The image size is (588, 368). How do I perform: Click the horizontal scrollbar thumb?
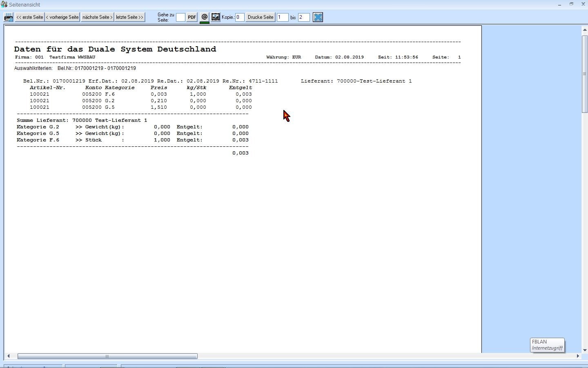(107, 356)
